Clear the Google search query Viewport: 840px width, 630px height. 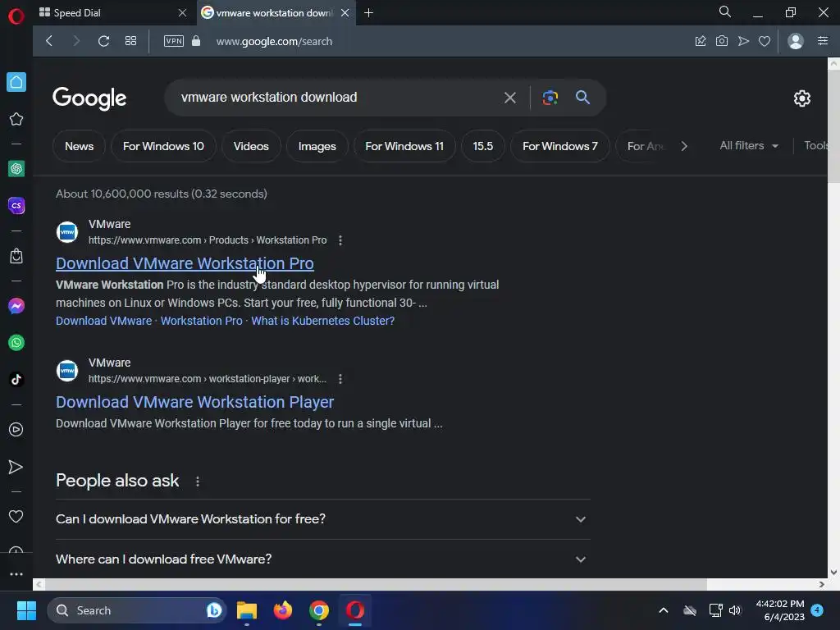(510, 98)
